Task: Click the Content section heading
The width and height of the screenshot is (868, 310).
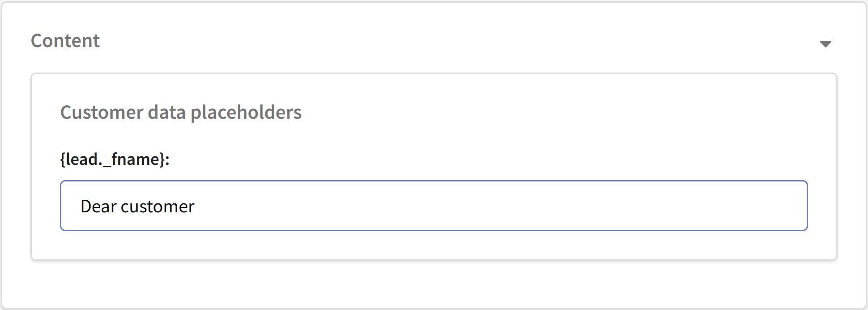Action: [x=65, y=41]
